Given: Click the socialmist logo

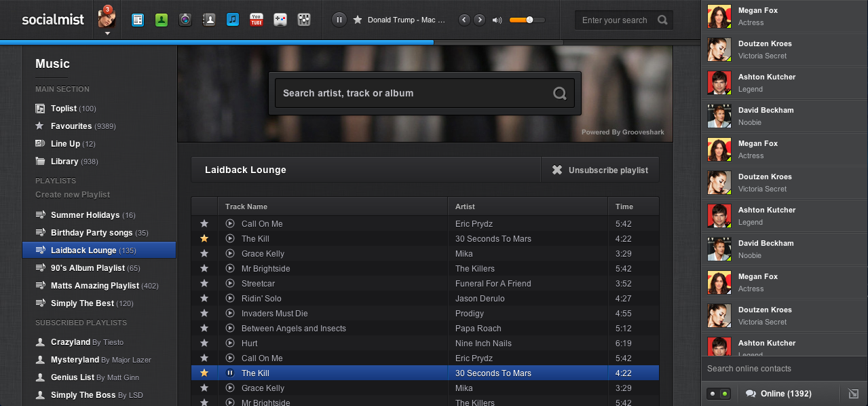Looking at the screenshot, I should 53,20.
